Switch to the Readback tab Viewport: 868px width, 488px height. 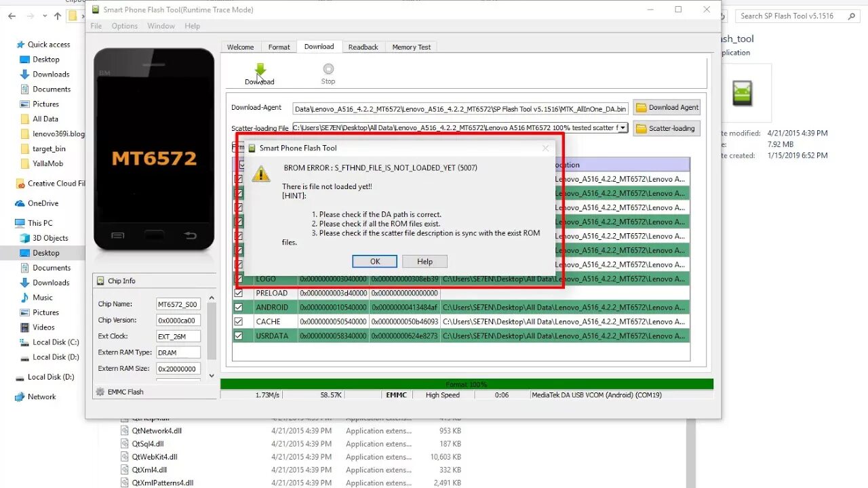(x=363, y=47)
